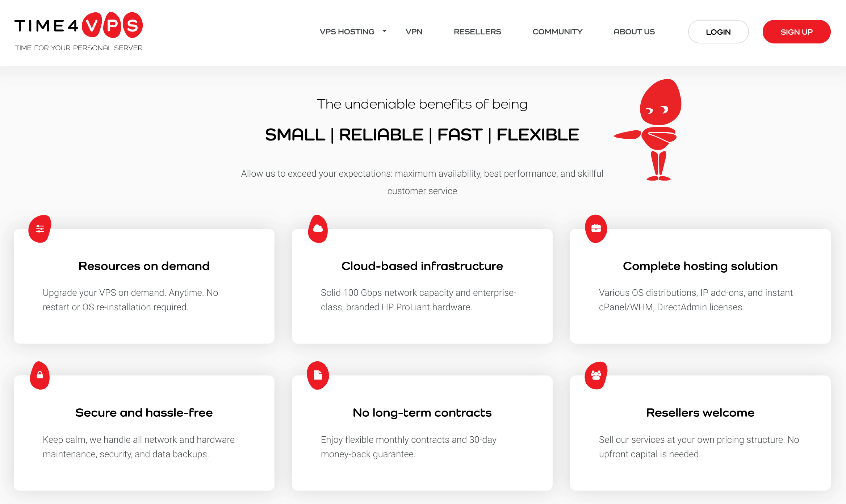Screen dimensions: 846x504
Task: Click the ABOUT US navigation link
Action: tap(634, 32)
